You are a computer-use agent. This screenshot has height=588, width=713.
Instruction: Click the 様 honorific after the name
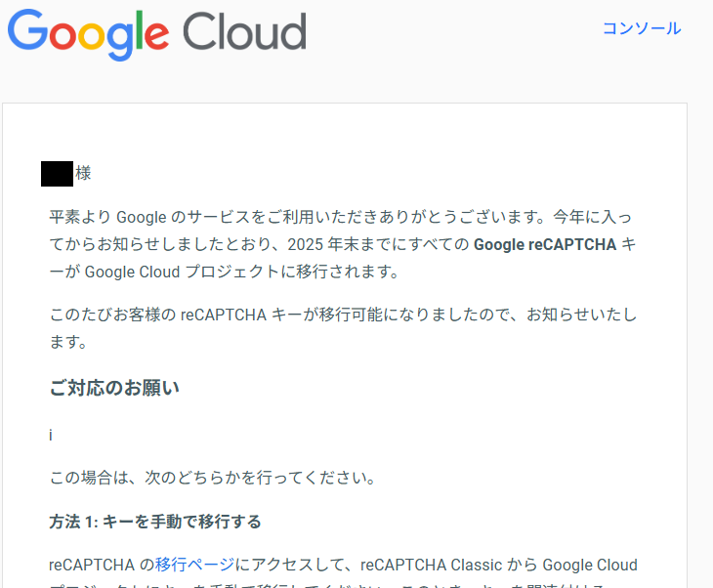tap(83, 173)
